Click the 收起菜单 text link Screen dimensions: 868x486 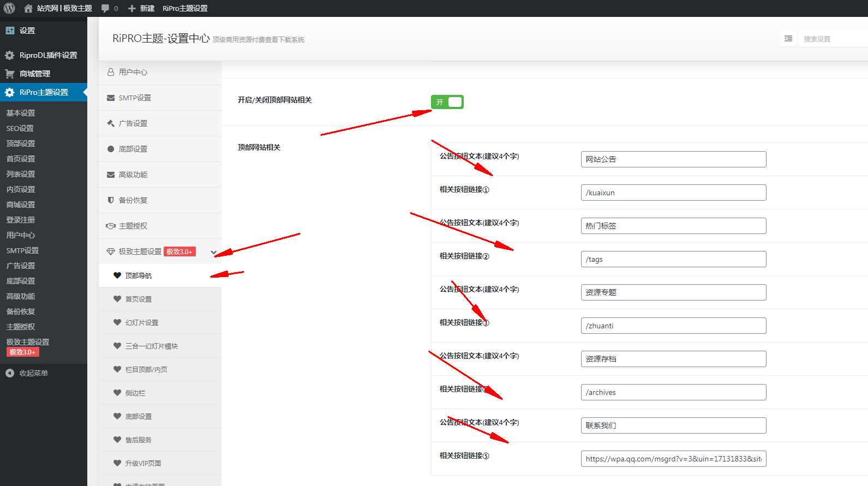pos(34,373)
